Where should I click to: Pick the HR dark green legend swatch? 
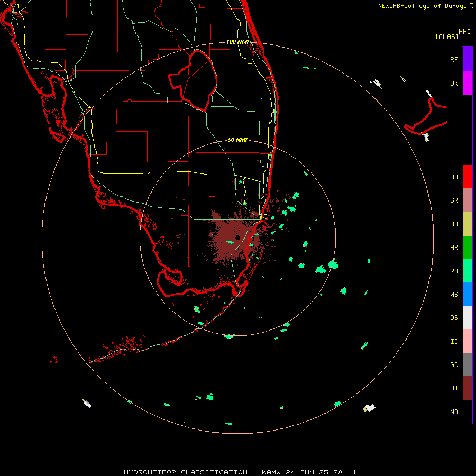tap(467, 248)
